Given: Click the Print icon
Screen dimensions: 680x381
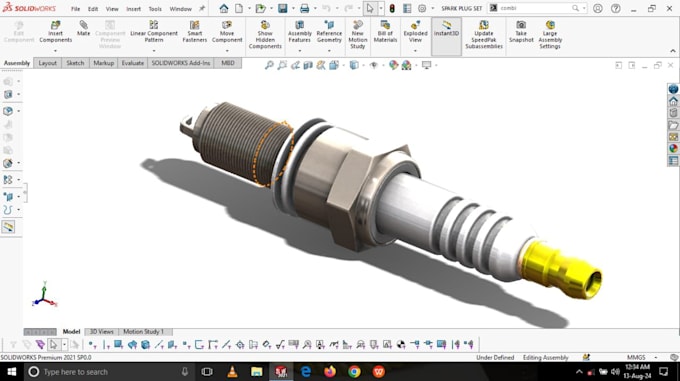Looking at the screenshot, I should point(304,8).
